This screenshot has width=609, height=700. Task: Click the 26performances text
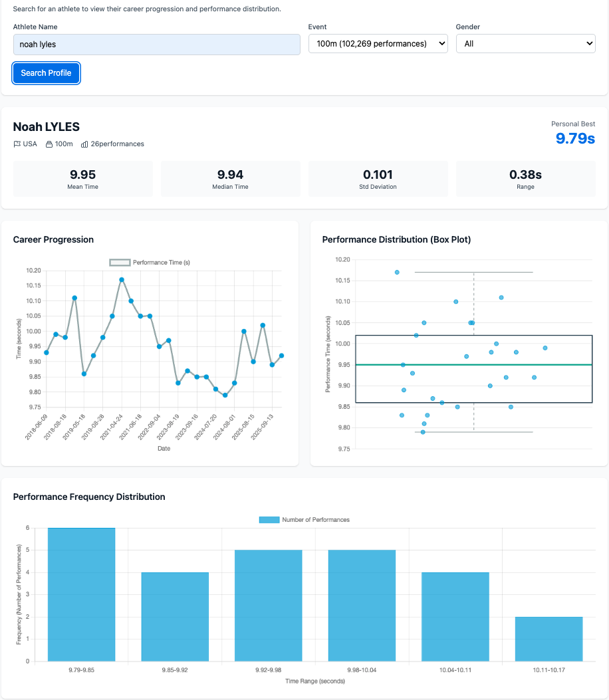118,144
